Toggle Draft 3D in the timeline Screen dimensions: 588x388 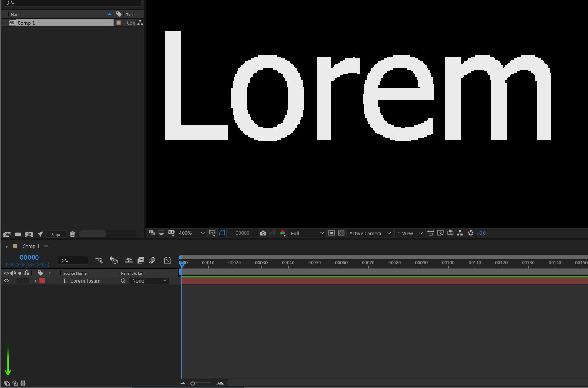click(x=114, y=260)
